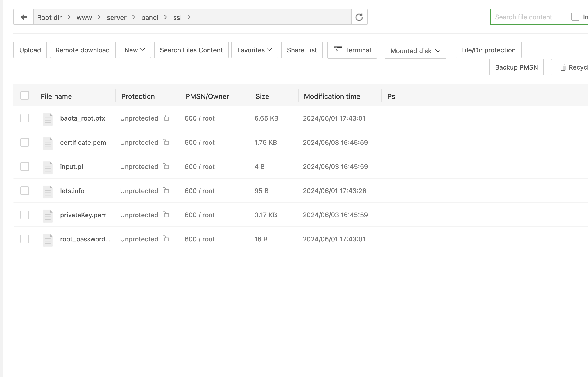This screenshot has width=588, height=377.
Task: Click the Upload button
Action: [x=30, y=50]
